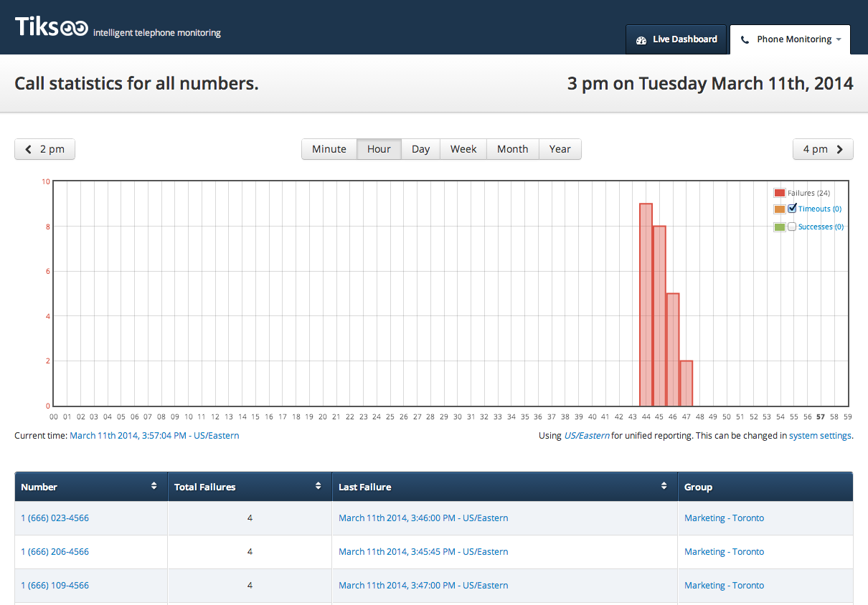This screenshot has width=868, height=605.
Task: Sort table by Number column sort icon
Action: coord(154,486)
